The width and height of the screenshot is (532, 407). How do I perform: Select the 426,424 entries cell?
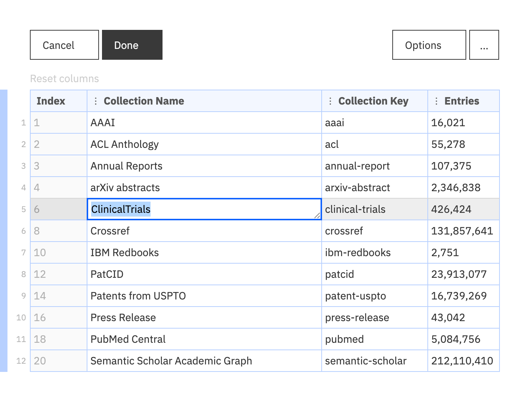(x=464, y=209)
